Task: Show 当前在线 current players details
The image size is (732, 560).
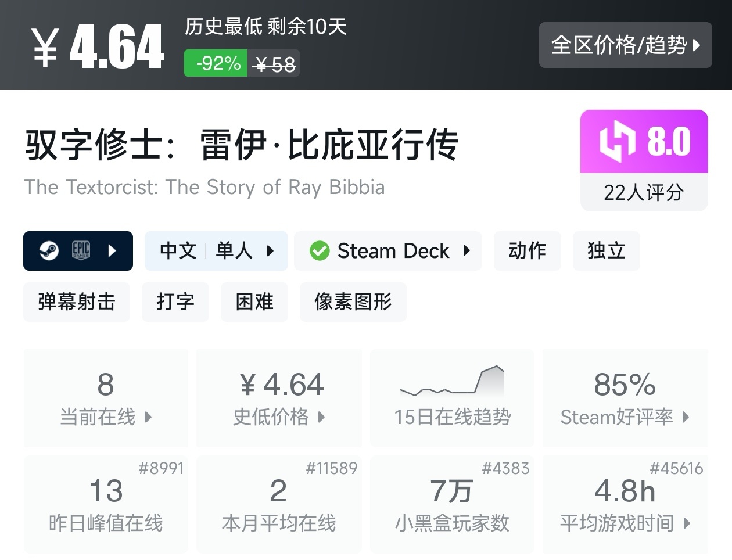Action: [106, 417]
